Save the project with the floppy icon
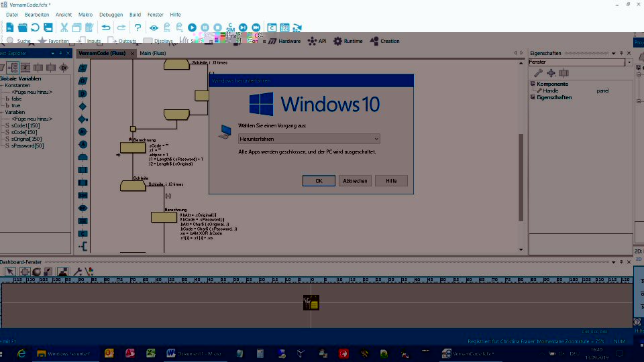Image resolution: width=644 pixels, height=362 pixels. pyautogui.click(x=48, y=27)
